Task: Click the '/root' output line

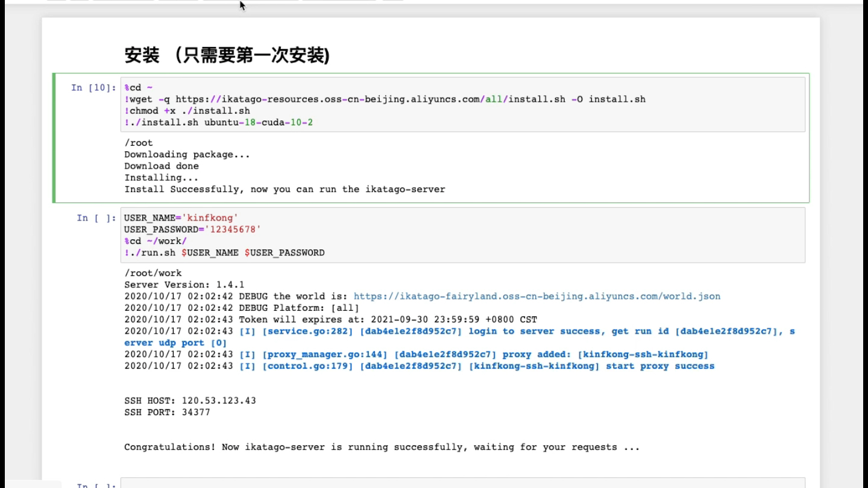Action: [139, 143]
